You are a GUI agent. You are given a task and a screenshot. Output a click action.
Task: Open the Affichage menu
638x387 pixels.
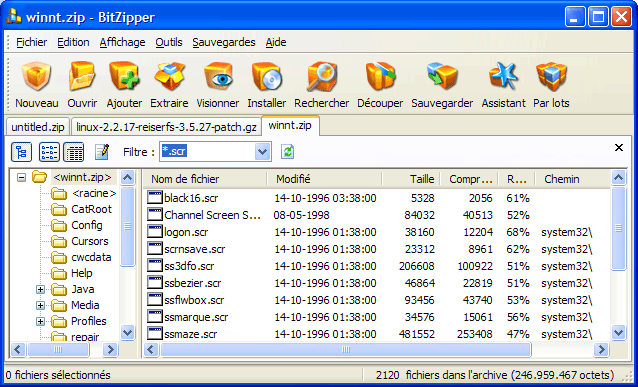pyautogui.click(x=122, y=42)
